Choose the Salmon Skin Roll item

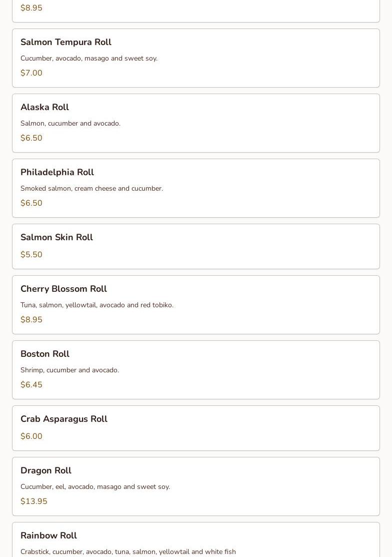(x=56, y=238)
